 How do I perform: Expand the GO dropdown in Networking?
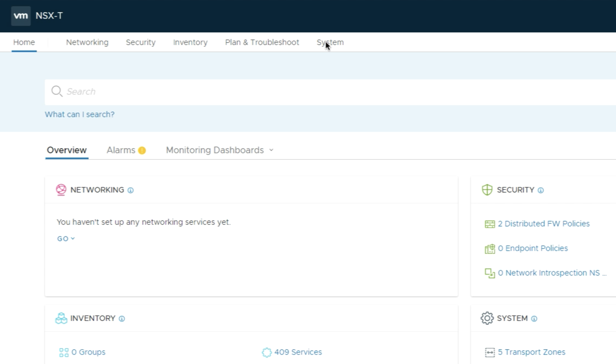click(66, 239)
